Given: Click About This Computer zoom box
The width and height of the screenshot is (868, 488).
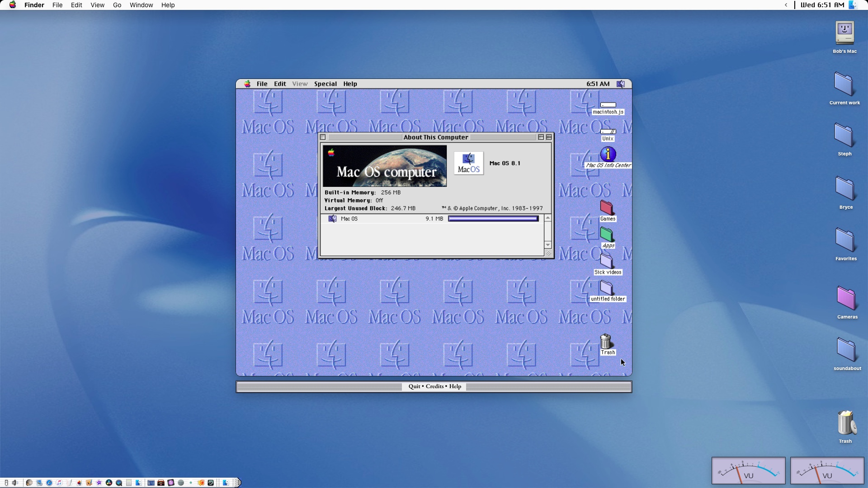Looking at the screenshot, I should [x=541, y=137].
